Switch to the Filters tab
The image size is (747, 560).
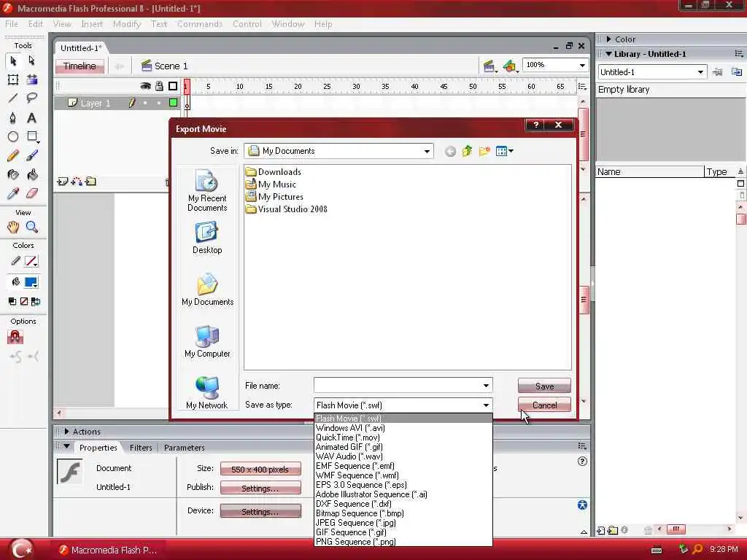pyautogui.click(x=141, y=448)
